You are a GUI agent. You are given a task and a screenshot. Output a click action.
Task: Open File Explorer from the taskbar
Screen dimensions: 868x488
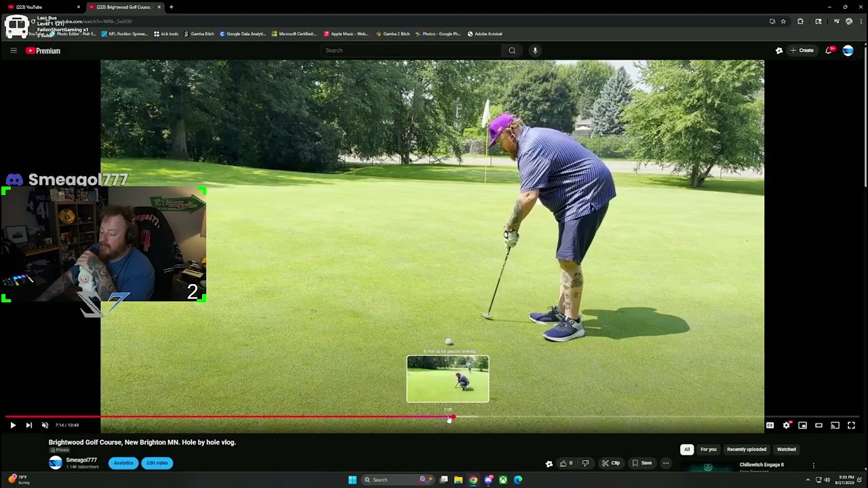point(458,480)
